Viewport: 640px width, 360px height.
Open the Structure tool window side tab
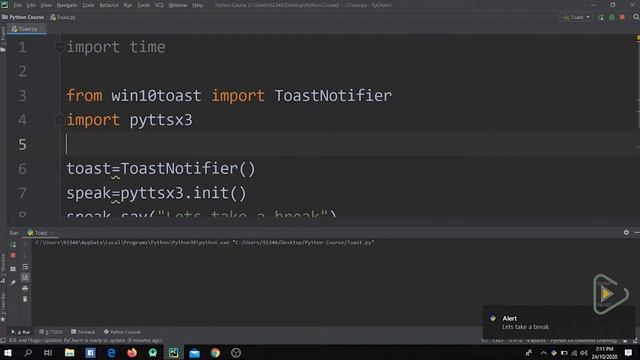(3, 269)
